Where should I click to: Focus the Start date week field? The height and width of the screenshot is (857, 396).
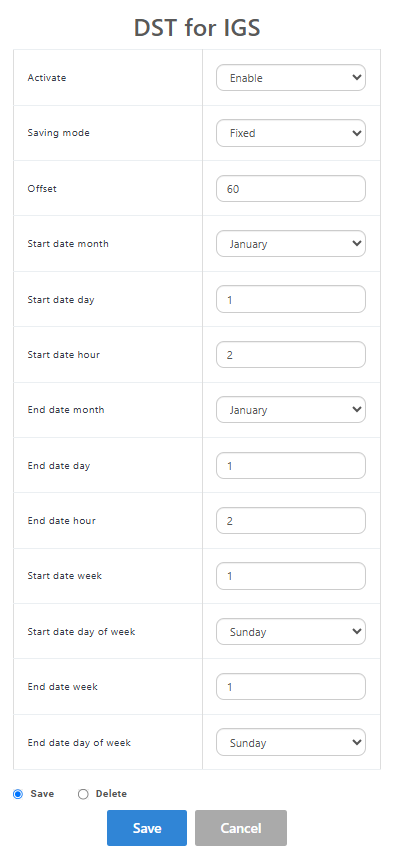tap(291, 576)
